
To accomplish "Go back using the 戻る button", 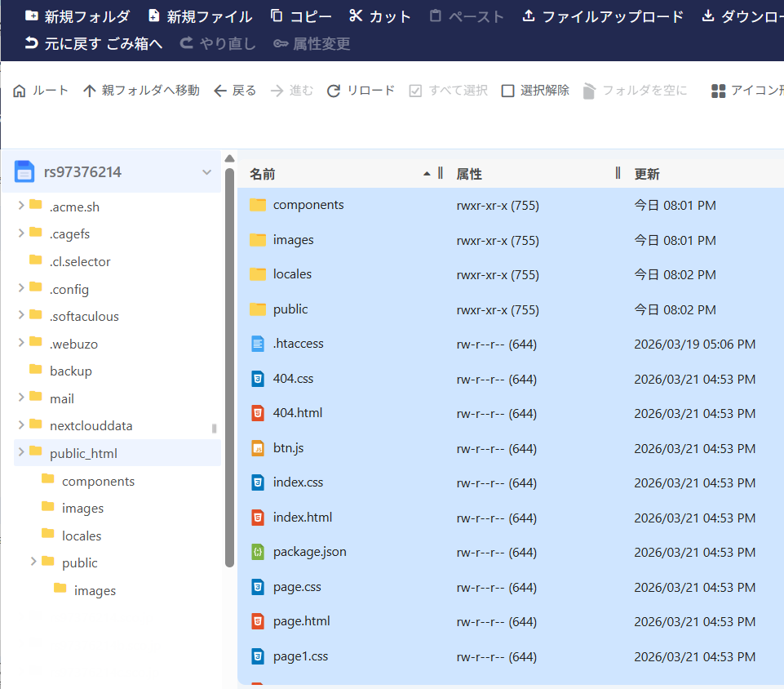I will [x=234, y=90].
